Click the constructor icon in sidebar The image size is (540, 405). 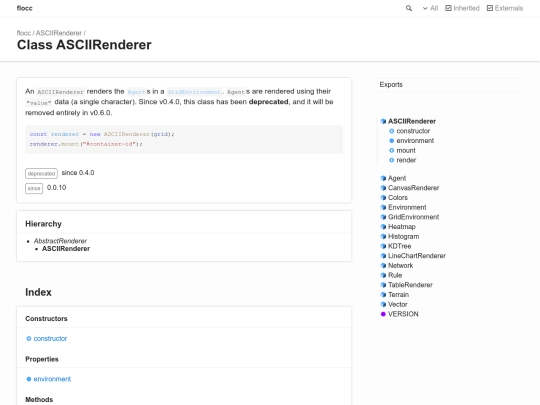[392, 131]
